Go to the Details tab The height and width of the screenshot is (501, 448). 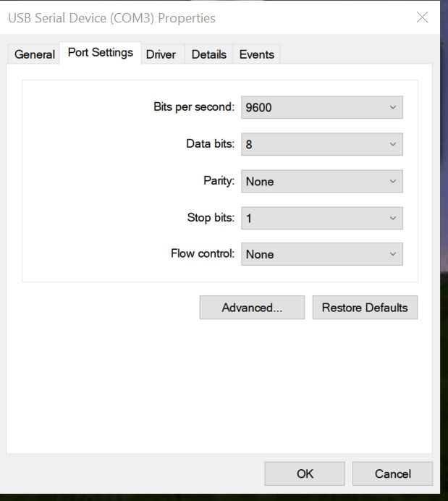pyautogui.click(x=209, y=54)
